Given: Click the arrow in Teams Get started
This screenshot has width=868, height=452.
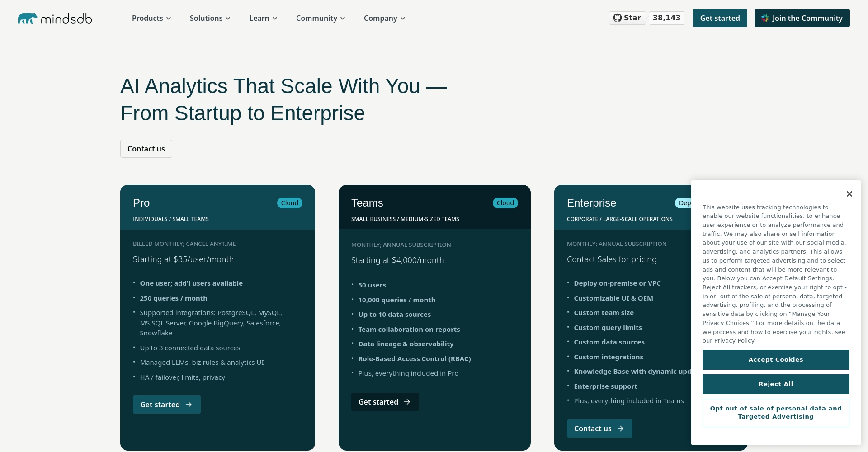Looking at the screenshot, I should pyautogui.click(x=407, y=402).
